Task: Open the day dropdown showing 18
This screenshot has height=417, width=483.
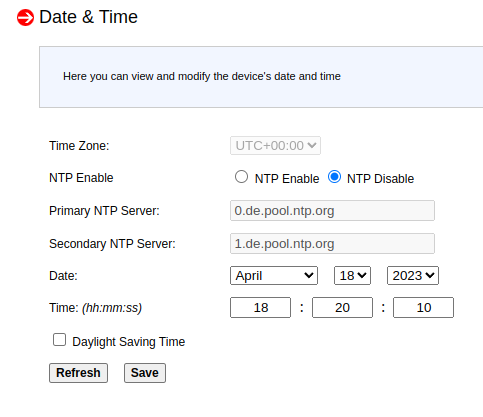Action: click(x=352, y=275)
